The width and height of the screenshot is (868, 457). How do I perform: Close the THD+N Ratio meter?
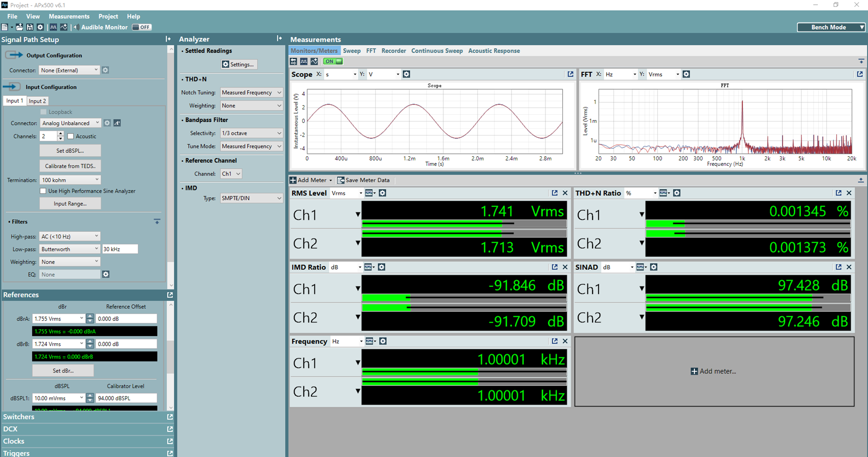pos(849,193)
